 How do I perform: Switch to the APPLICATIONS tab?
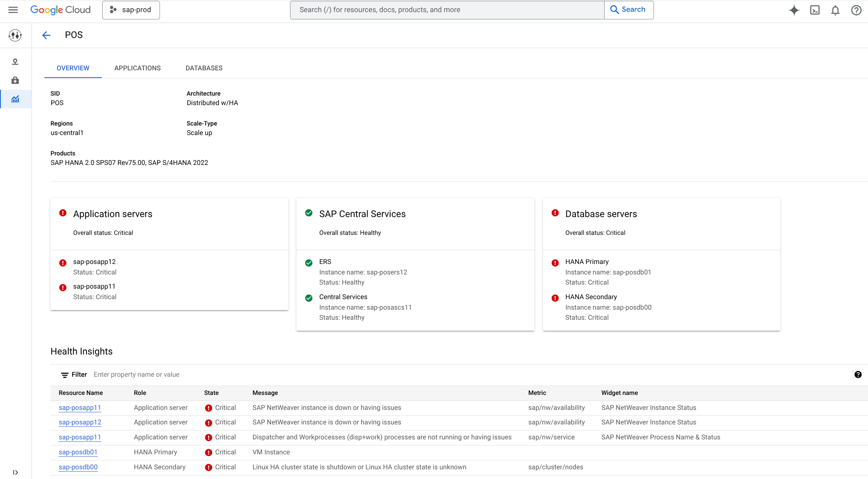[x=137, y=68]
